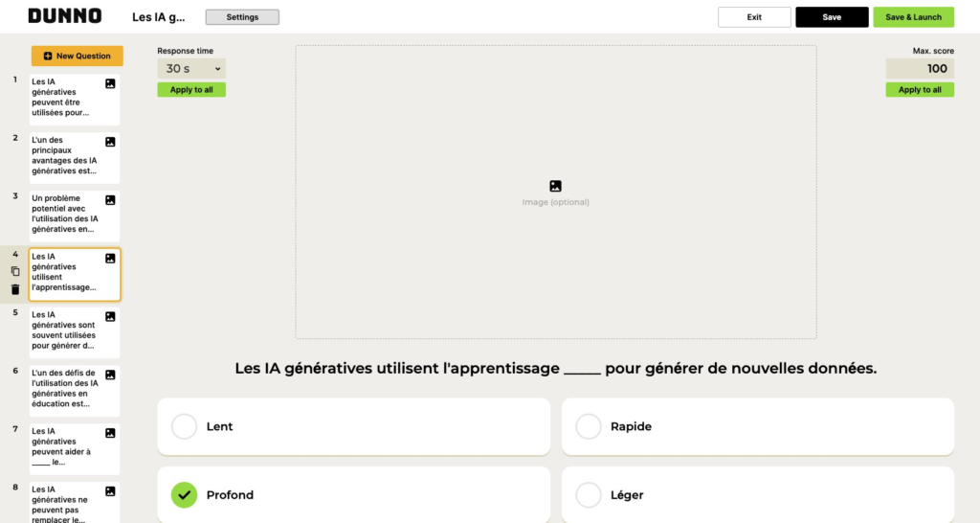Open question 8 thumbnail in sidebar
This screenshot has width=980, height=523.
click(x=74, y=503)
